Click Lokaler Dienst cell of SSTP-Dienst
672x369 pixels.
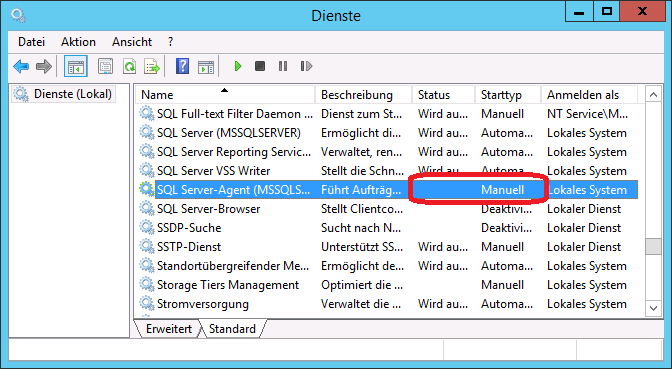pyautogui.click(x=584, y=246)
